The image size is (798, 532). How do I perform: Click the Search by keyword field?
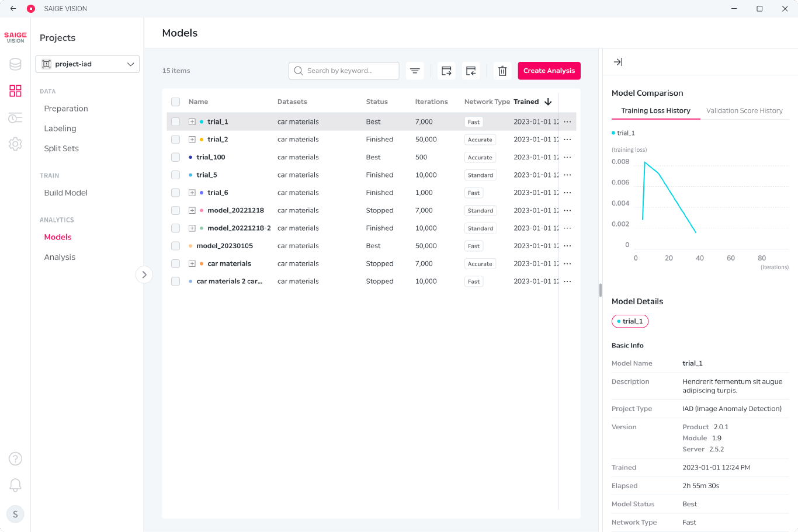coord(344,71)
